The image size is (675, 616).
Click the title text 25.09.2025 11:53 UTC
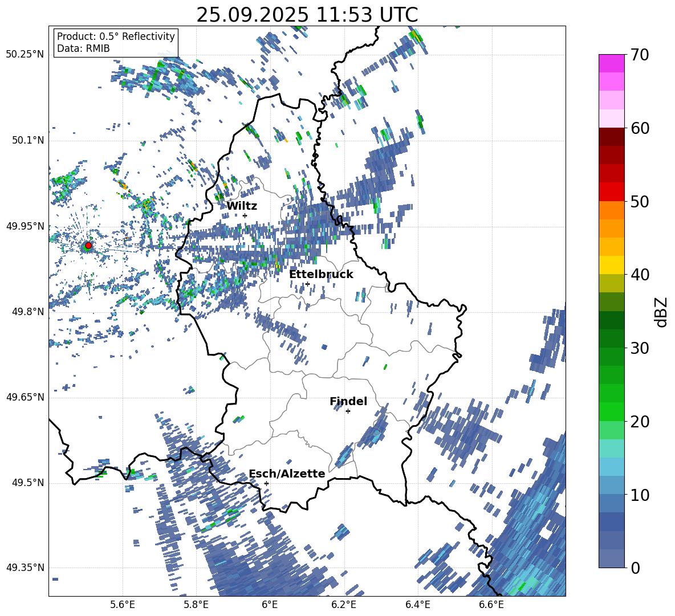(x=307, y=15)
